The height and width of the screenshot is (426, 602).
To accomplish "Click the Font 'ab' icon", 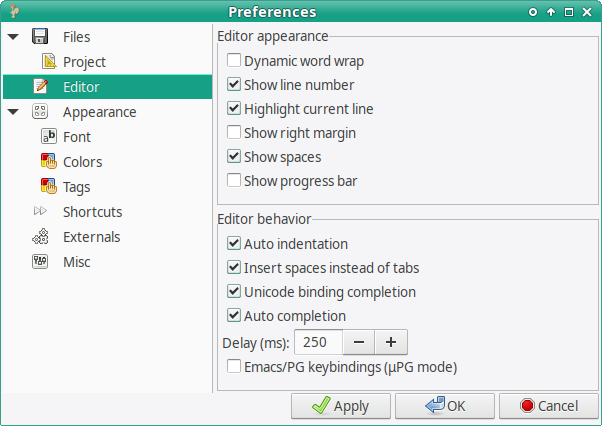I will [49, 136].
